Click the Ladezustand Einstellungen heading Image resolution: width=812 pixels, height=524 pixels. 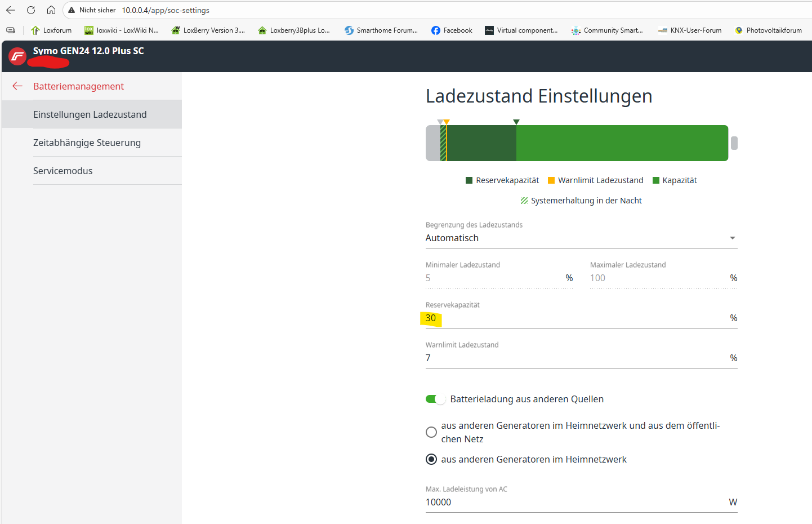tap(539, 96)
